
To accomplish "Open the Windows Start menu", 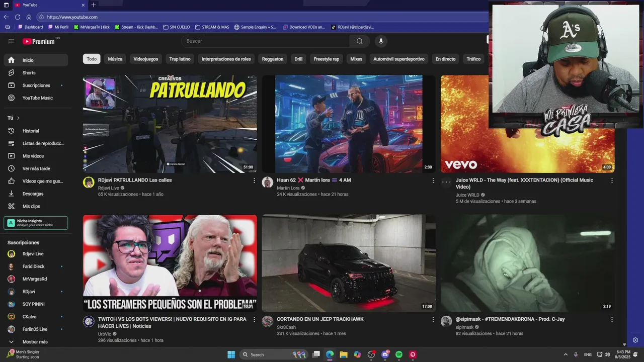I will [231, 354].
